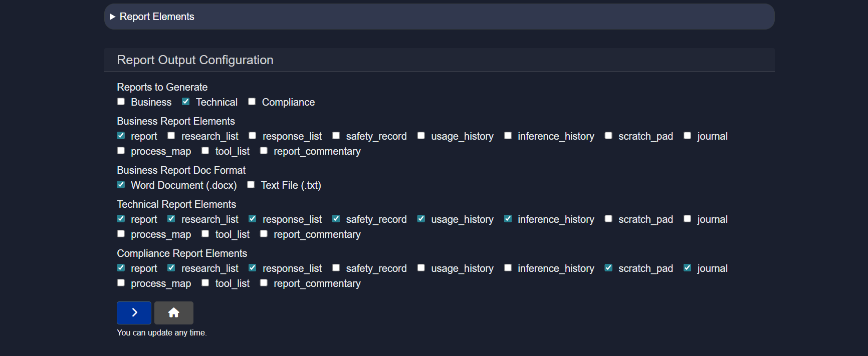Check journal under Business Report Elements
The image size is (868, 356).
click(x=688, y=136)
